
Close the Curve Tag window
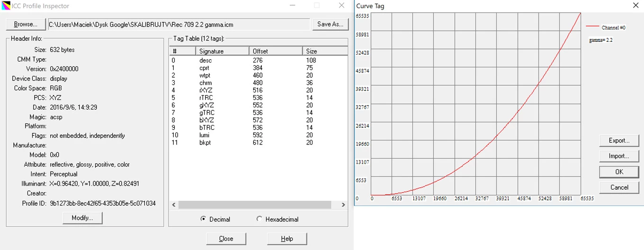pos(635,6)
